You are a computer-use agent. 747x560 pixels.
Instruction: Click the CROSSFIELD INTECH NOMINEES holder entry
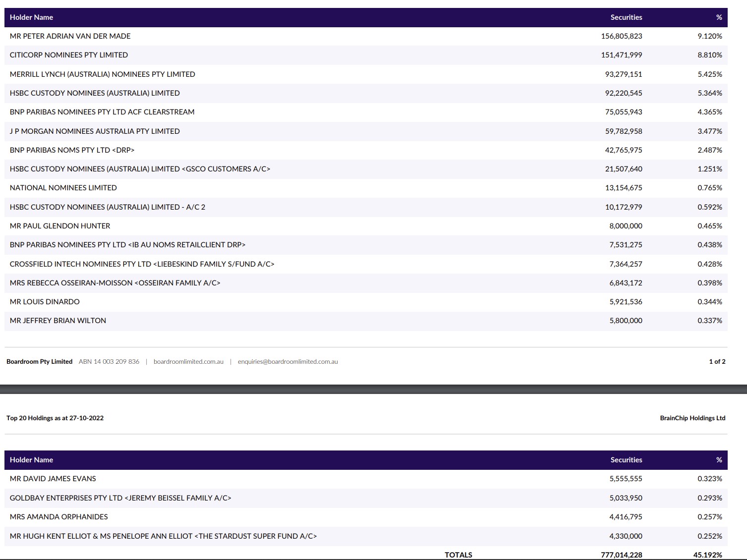(x=142, y=264)
